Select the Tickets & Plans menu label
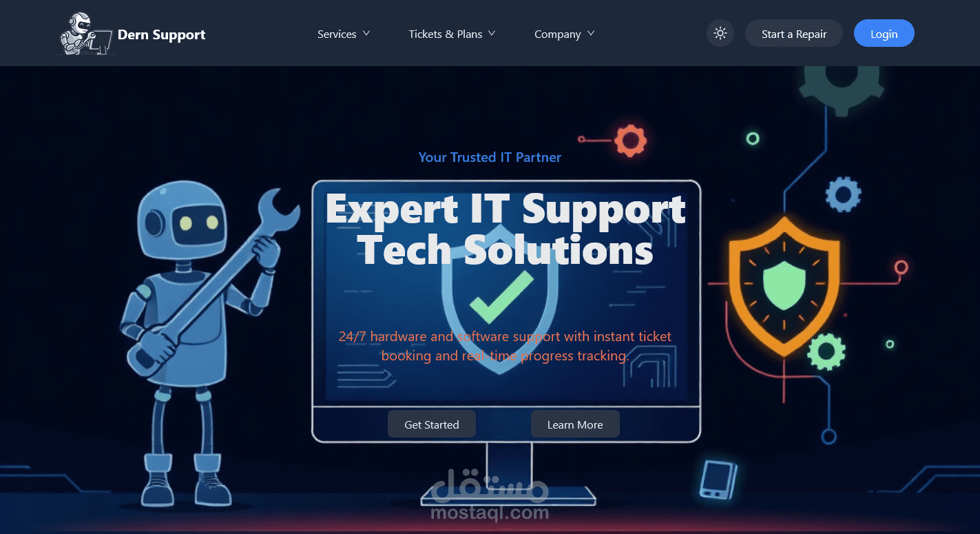Viewport: 980px width, 534px height. click(x=446, y=34)
